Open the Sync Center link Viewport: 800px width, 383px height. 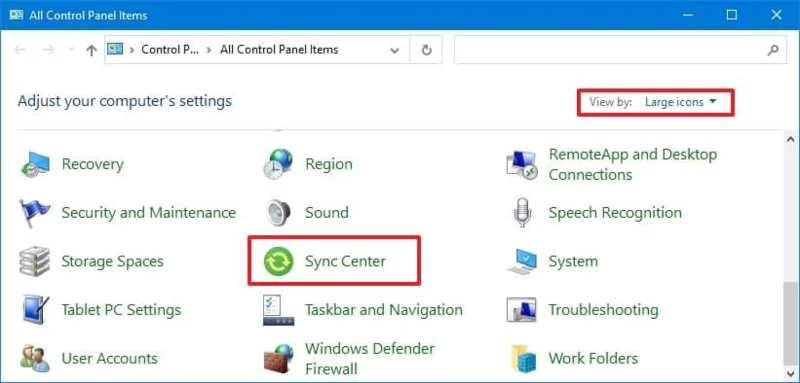345,261
